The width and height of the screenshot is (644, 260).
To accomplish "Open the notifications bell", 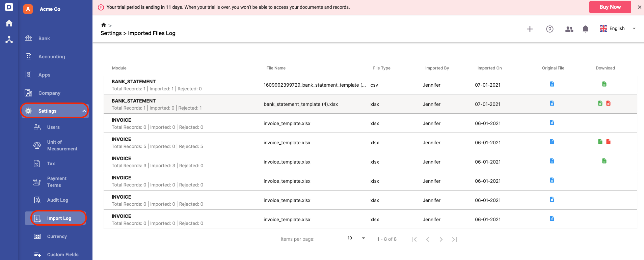I will (586, 29).
